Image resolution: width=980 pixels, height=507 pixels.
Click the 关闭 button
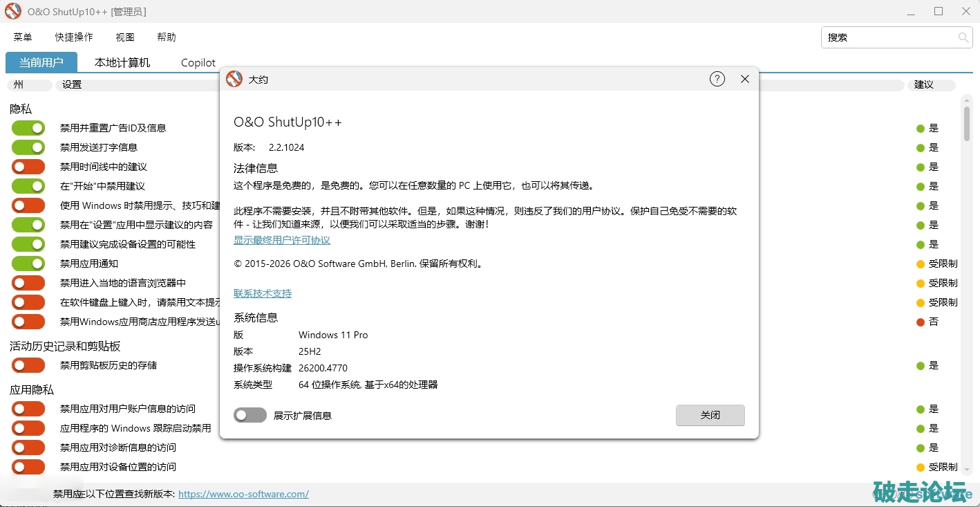[x=710, y=415]
